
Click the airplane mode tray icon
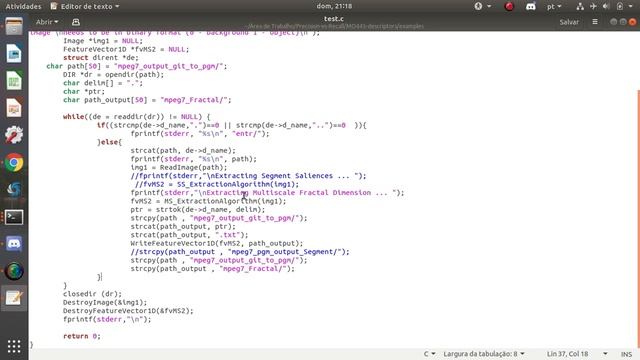tap(593, 6)
